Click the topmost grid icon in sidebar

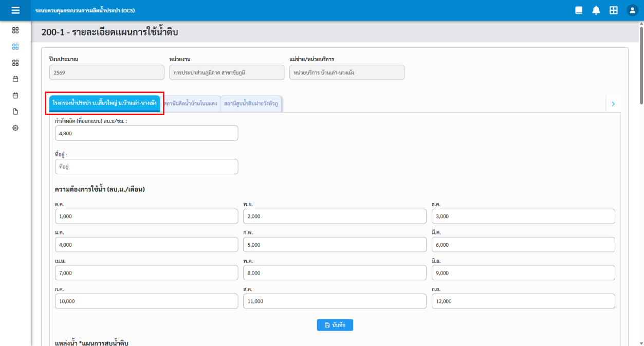point(15,30)
